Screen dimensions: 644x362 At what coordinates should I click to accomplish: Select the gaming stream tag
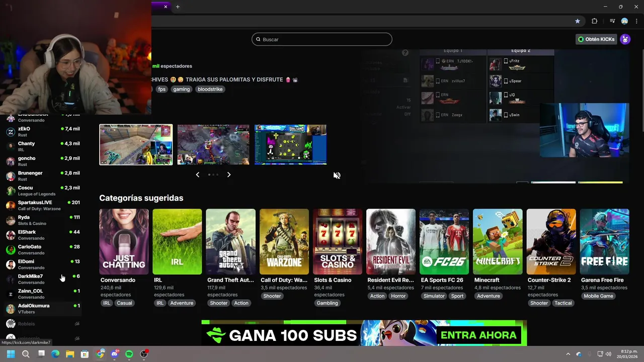click(x=182, y=89)
